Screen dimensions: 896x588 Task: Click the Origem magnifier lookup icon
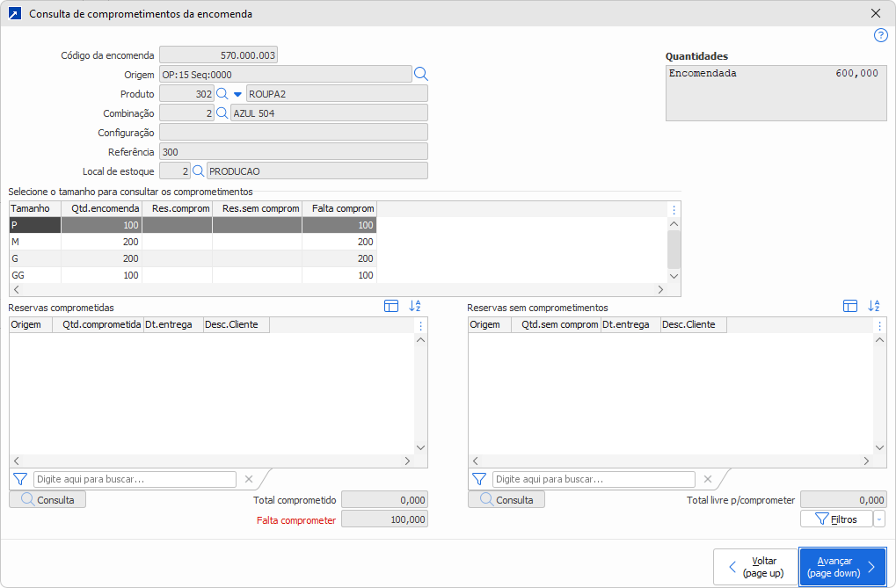(421, 74)
